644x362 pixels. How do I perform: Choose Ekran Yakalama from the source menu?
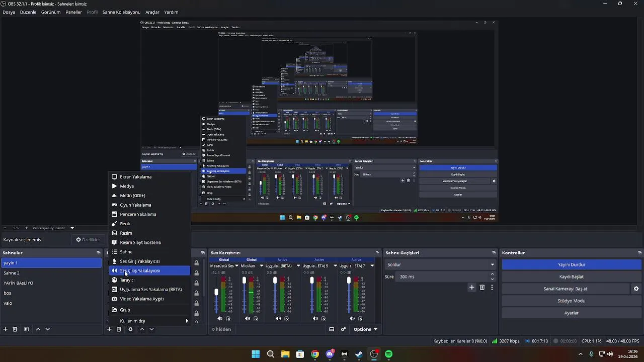pyautogui.click(x=150, y=177)
